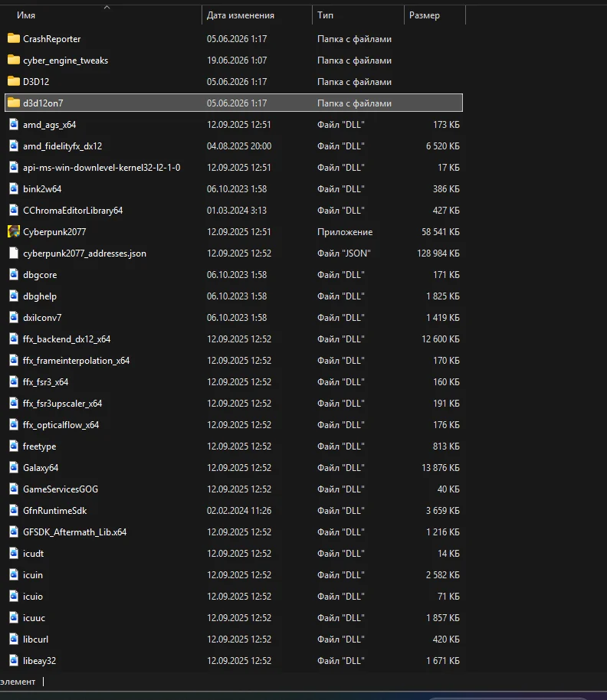Click the D3D12 folder icon
The height and width of the screenshot is (700, 607).
tap(14, 82)
